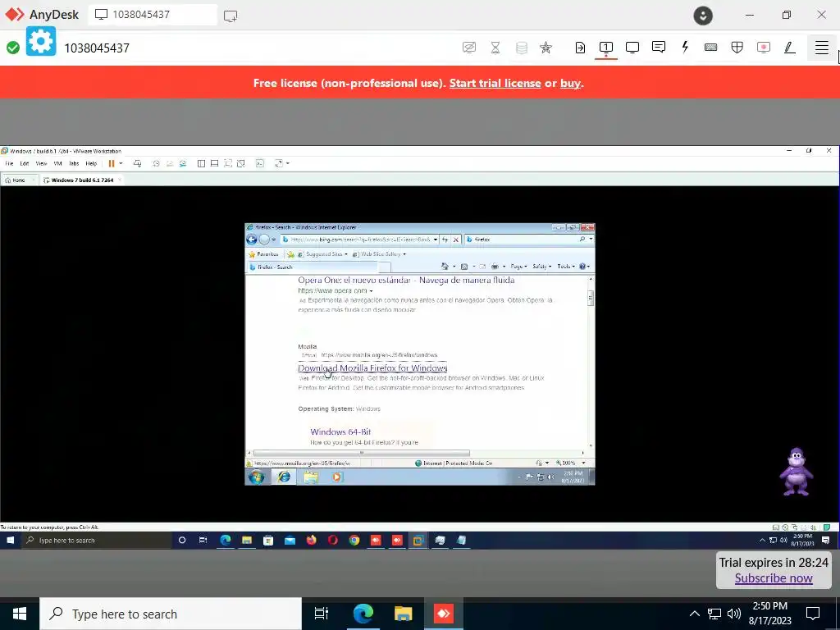Open IE Tools menu dropdown
Screen dimensions: 840x630
pos(566,267)
